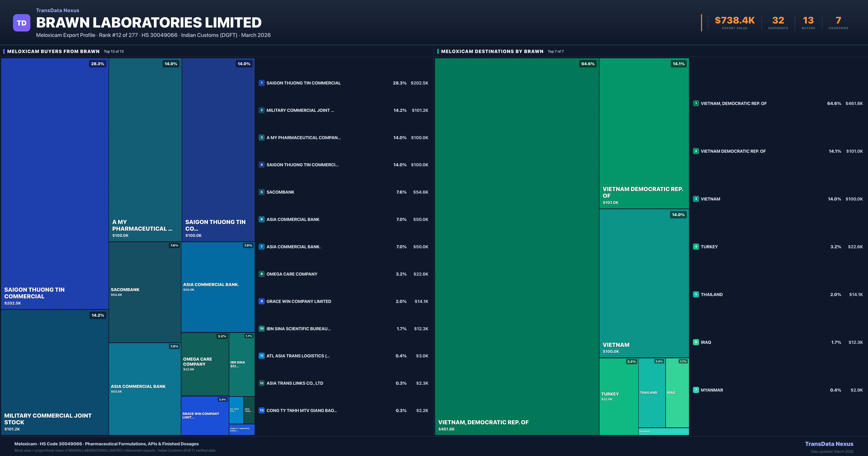Click rank 13 badge for Cong Ty TNHH
This screenshot has width=868, height=456.
coord(261,410)
